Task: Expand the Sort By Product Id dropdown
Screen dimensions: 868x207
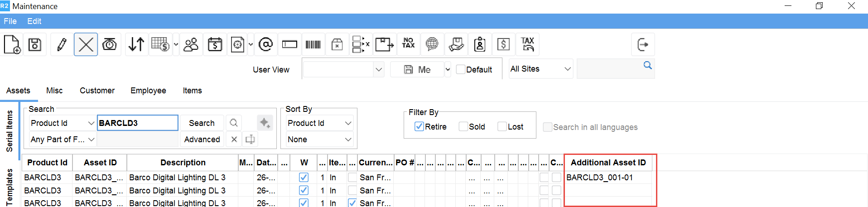Action: tap(319, 123)
